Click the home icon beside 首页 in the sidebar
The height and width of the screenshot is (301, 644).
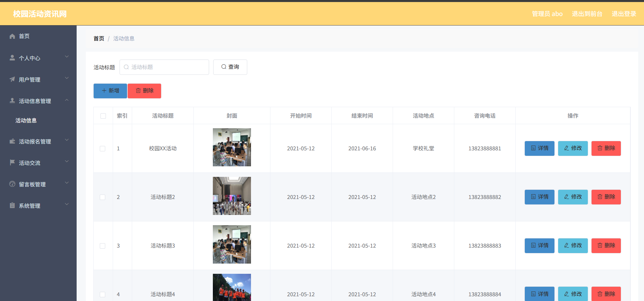[12, 36]
